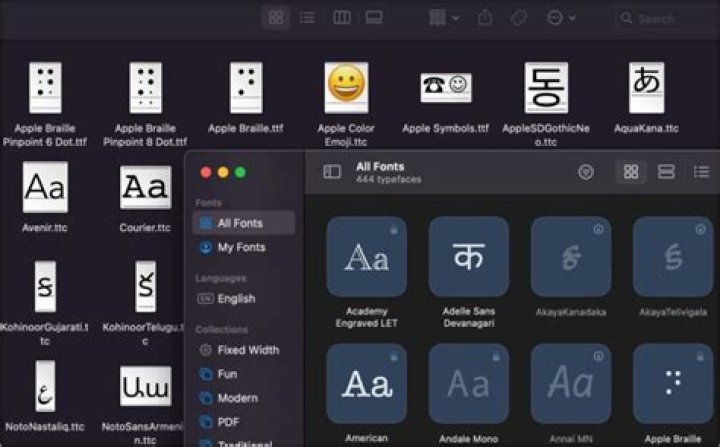Select English language in sidebar
Screen dimensions: 720x447
(244, 299)
